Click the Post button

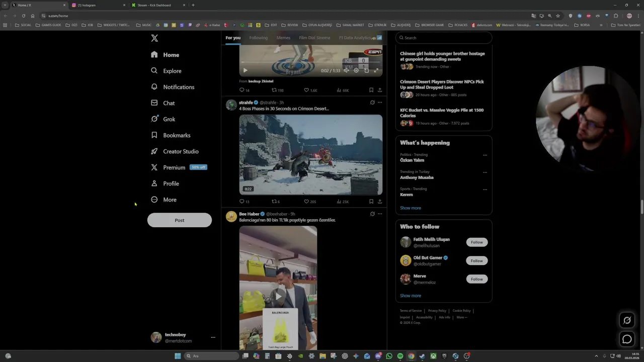(180, 220)
